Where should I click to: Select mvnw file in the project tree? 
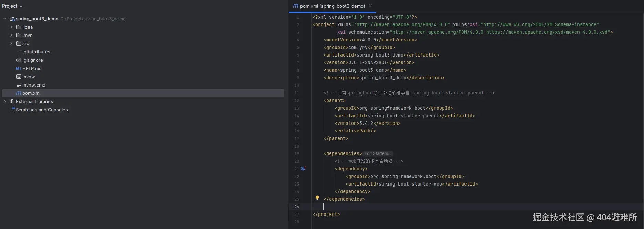point(29,77)
